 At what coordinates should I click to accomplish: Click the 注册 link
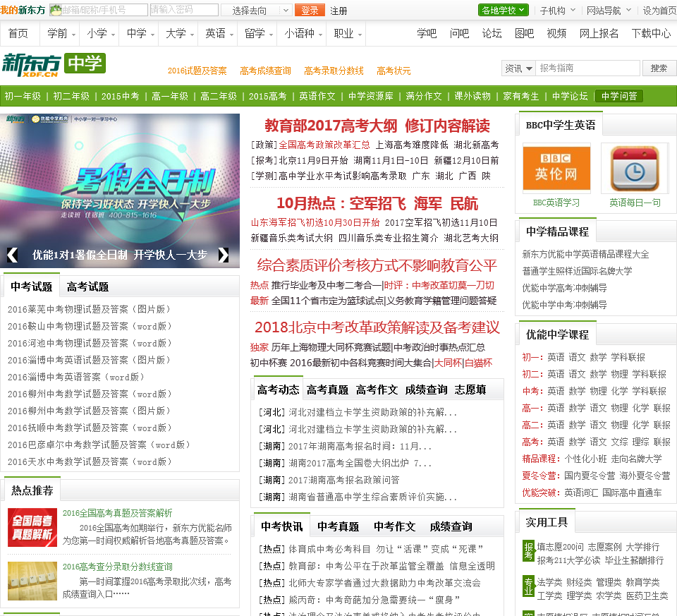tap(338, 11)
